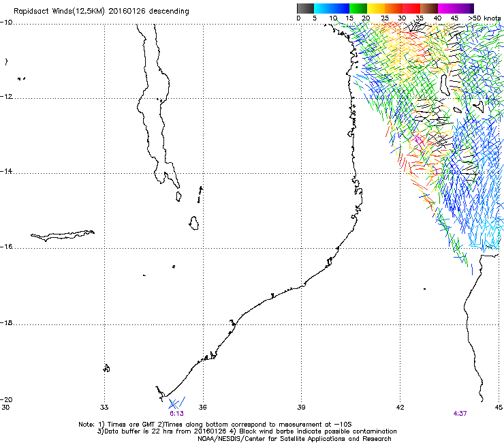Click the legend tick label '25'

[385, 18]
